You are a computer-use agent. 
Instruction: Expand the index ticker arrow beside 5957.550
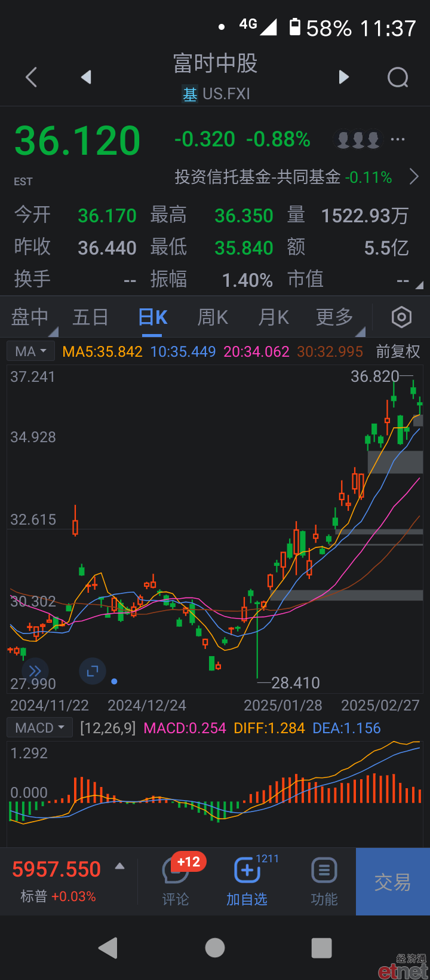coord(120,866)
